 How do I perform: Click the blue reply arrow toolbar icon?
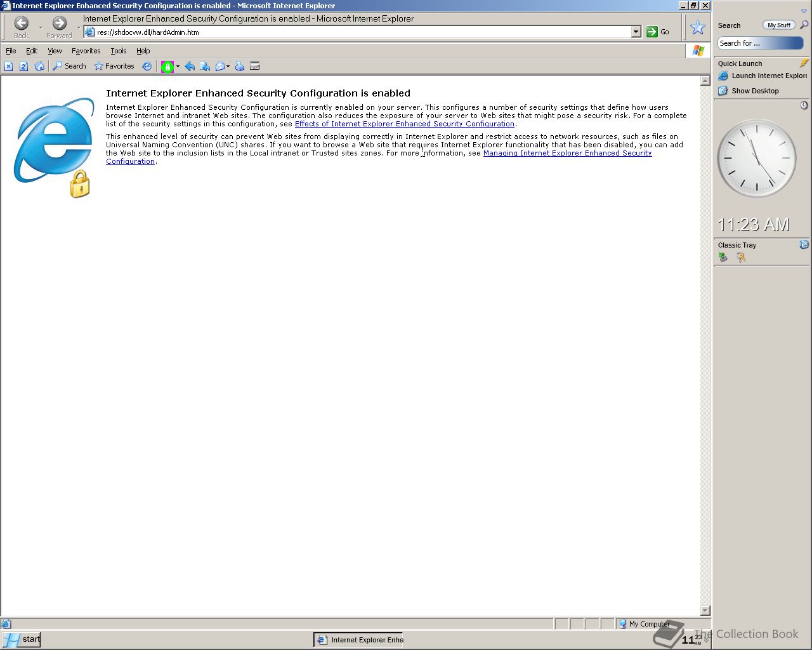click(x=189, y=66)
